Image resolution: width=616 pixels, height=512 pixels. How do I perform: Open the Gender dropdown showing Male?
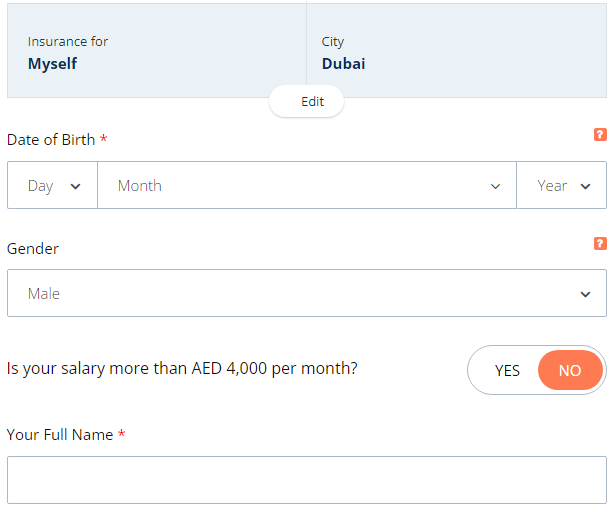point(307,293)
